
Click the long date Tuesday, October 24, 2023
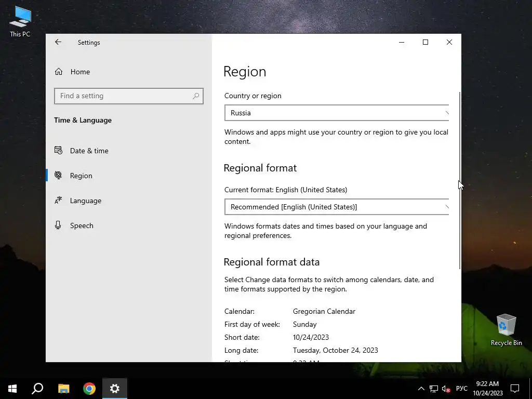point(335,350)
